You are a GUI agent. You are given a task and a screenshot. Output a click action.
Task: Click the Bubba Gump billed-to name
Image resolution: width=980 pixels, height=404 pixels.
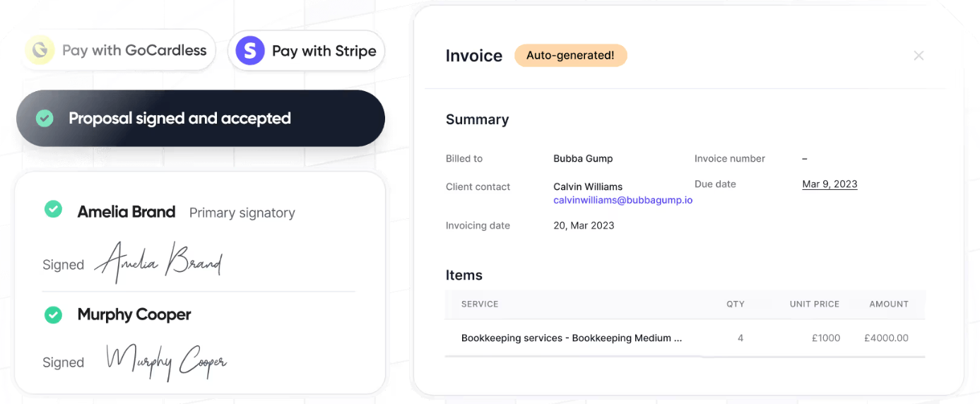coord(583,158)
